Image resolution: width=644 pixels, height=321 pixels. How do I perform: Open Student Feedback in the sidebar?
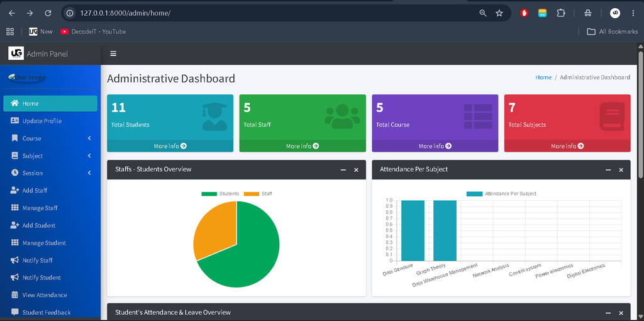(50, 312)
